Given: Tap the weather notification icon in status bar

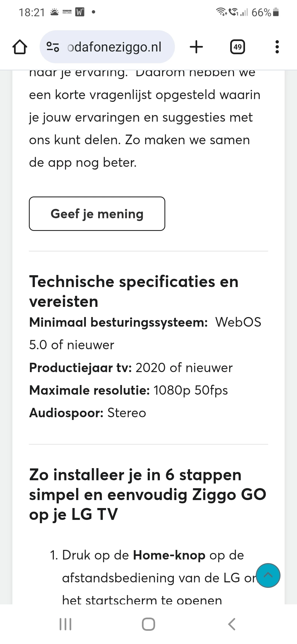Looking at the screenshot, I should point(54,12).
